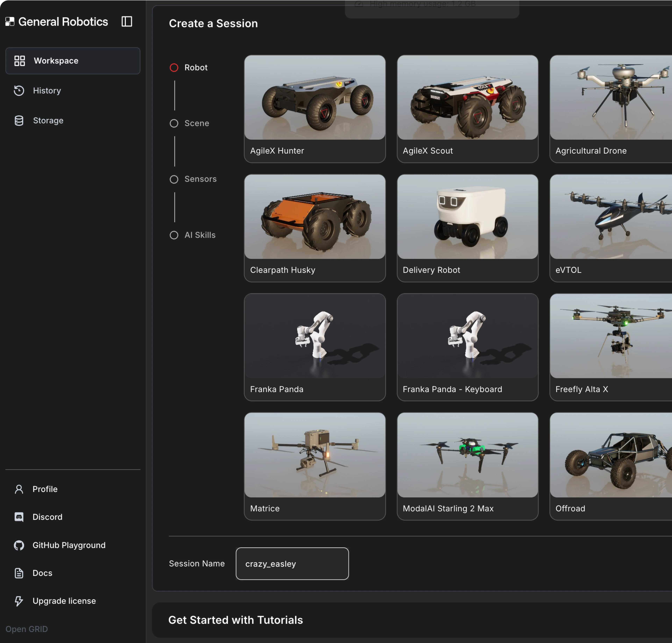
Task: Click the Session Name input field
Action: click(292, 563)
